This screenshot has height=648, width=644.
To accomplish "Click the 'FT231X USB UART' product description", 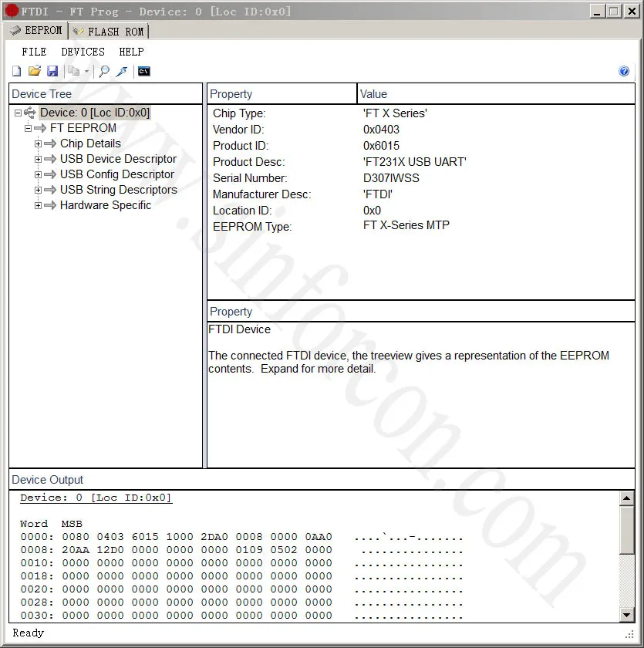I will click(x=415, y=161).
